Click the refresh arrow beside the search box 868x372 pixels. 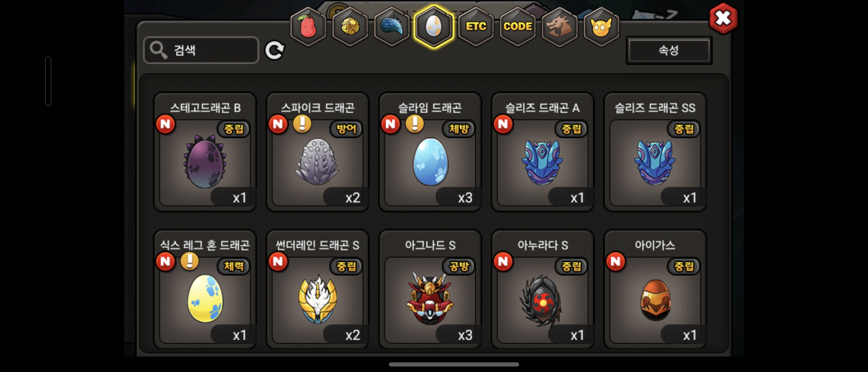pos(275,51)
